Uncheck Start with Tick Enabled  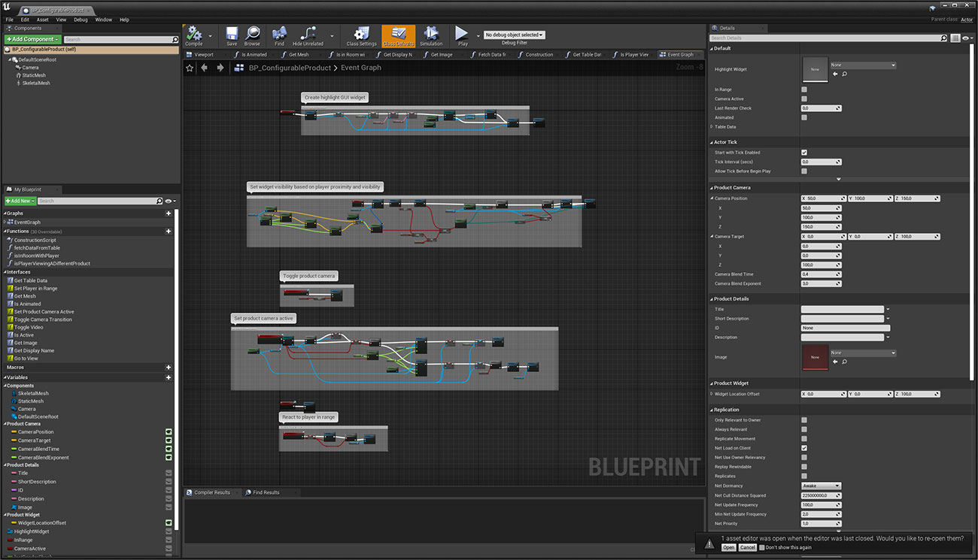(x=804, y=153)
